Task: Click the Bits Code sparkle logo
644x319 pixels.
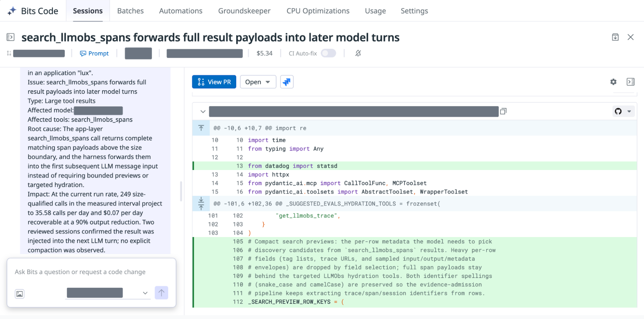Action: [x=12, y=11]
